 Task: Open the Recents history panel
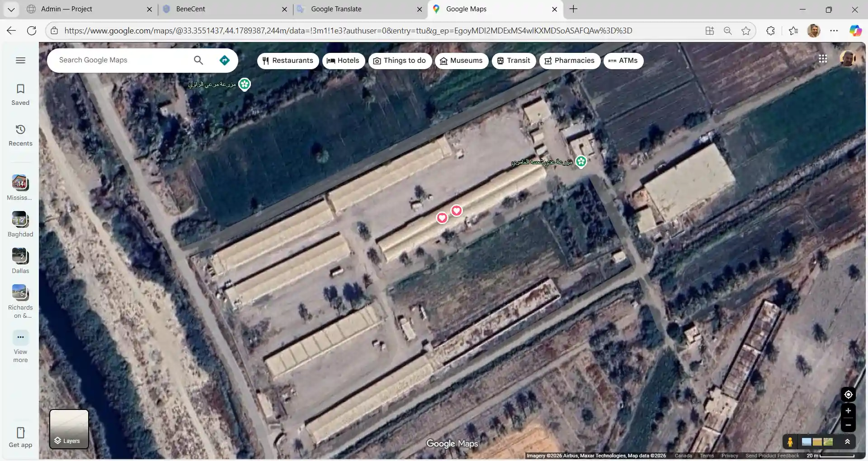pos(20,135)
